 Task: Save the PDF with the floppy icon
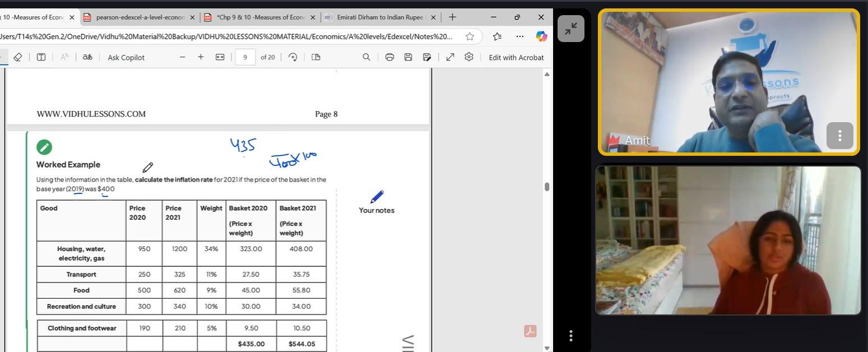(408, 57)
